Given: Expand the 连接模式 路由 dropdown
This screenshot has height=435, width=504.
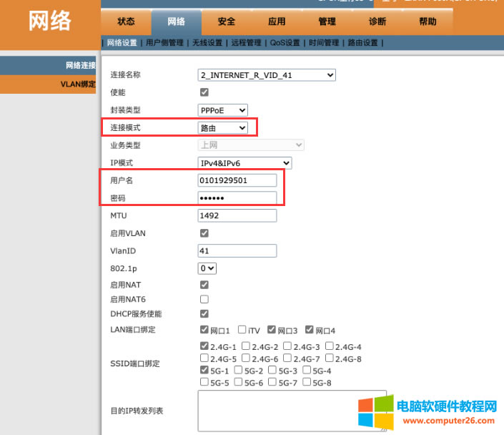Looking at the screenshot, I should point(223,127).
